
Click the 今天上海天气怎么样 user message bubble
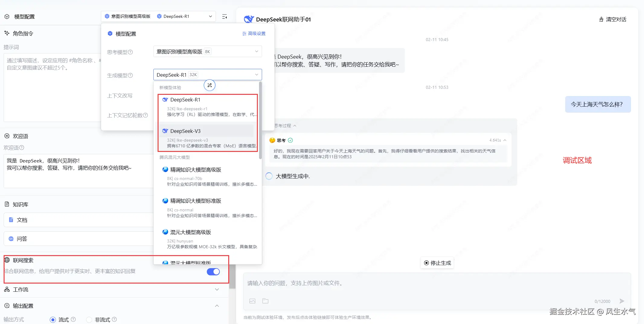pyautogui.click(x=598, y=104)
